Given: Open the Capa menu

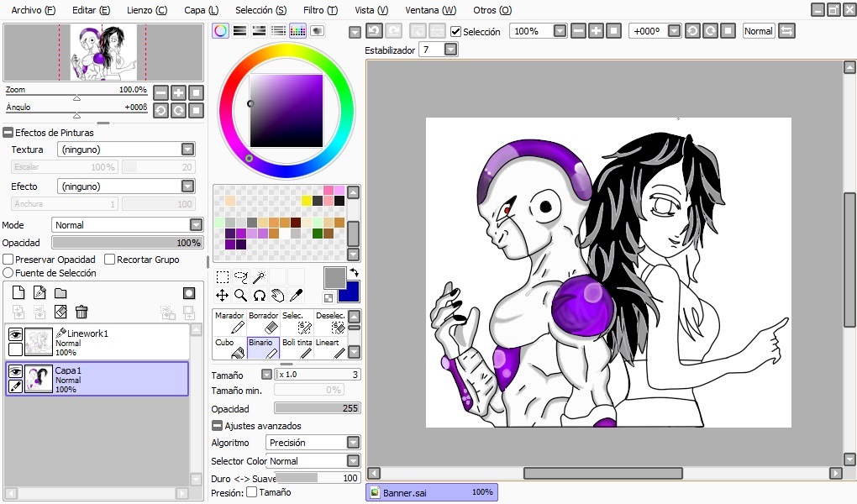Looking at the screenshot, I should click(201, 10).
